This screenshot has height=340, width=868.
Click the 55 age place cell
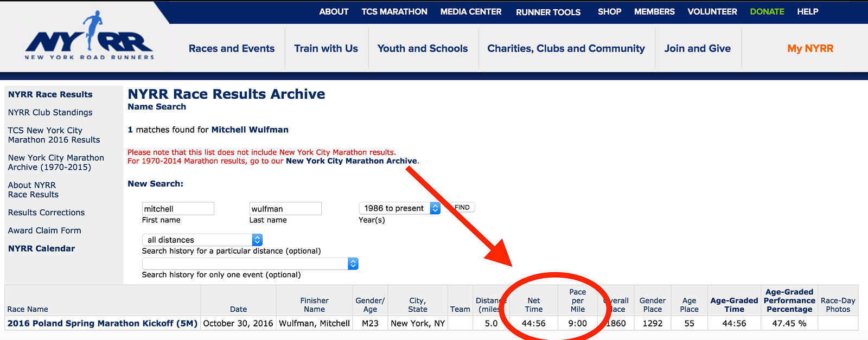pyautogui.click(x=690, y=323)
